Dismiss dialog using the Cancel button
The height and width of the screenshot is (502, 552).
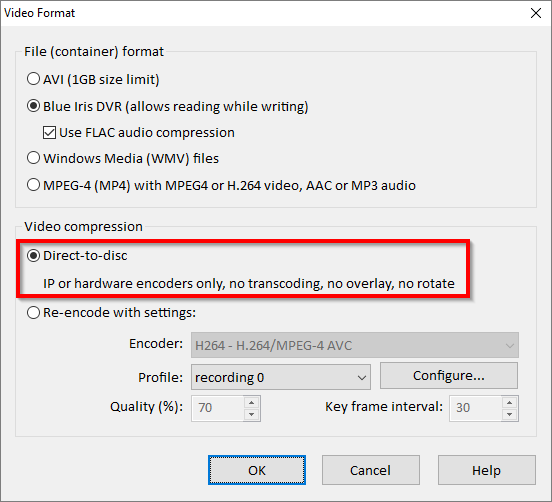371,470
